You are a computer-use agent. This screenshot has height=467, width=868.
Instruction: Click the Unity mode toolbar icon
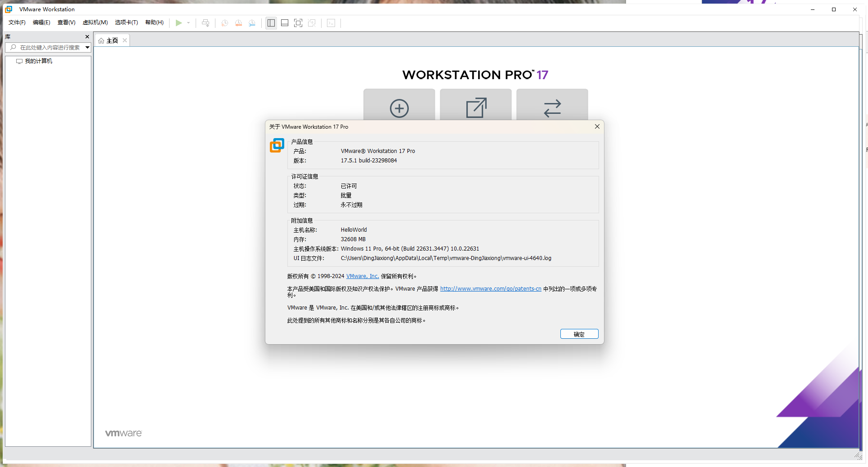pyautogui.click(x=312, y=23)
